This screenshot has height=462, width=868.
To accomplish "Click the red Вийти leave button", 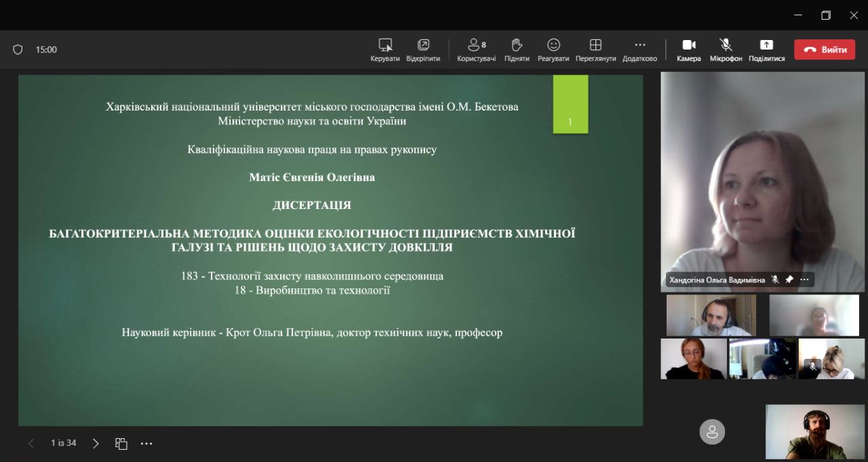I will [x=825, y=50].
